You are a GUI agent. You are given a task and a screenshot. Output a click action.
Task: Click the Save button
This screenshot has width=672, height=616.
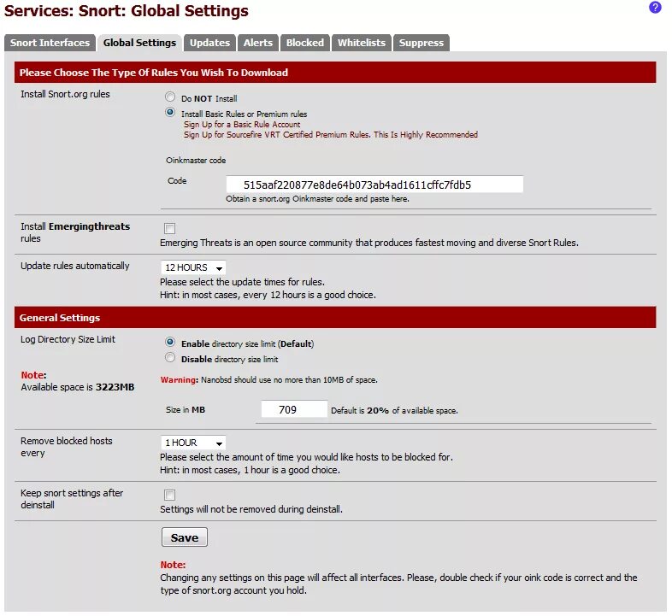click(x=185, y=537)
